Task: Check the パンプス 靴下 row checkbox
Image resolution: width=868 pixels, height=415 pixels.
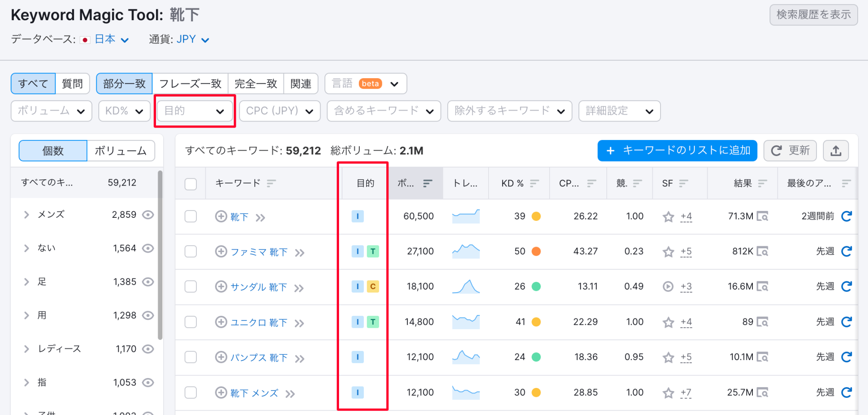Action: tap(191, 357)
